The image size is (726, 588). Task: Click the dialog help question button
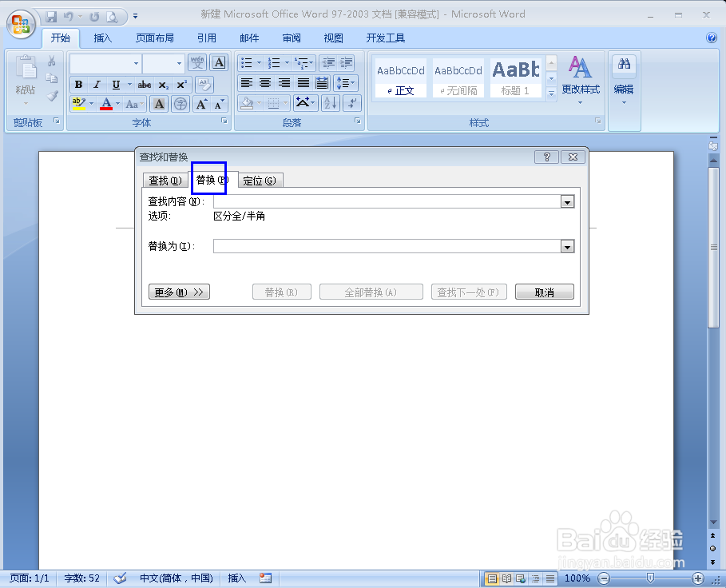pos(547,157)
